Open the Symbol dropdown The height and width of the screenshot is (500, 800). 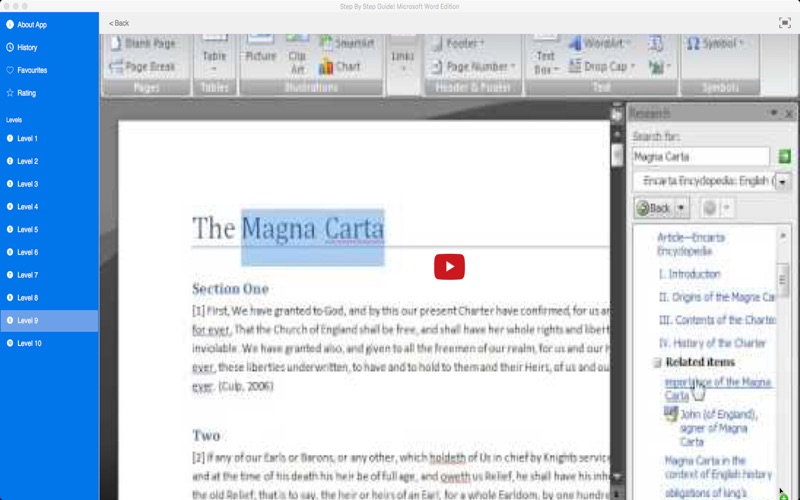click(715, 43)
